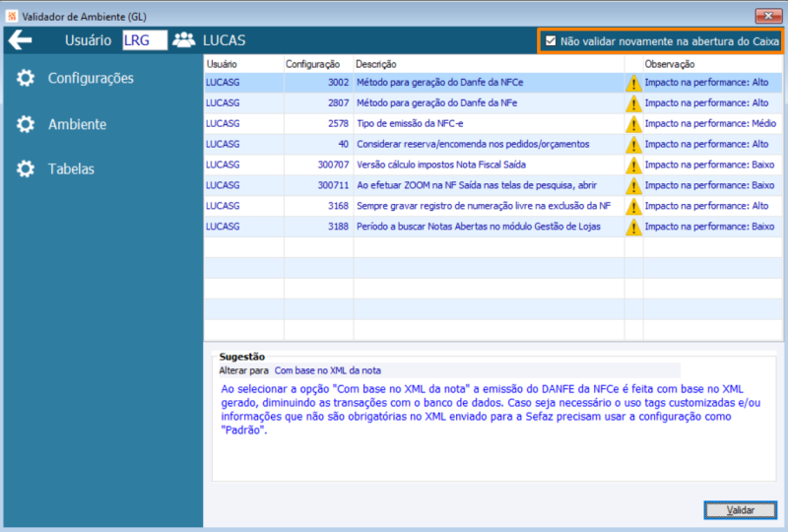This screenshot has width=788, height=532.
Task: Click the LUCAS user name in header
Action: tap(225, 40)
